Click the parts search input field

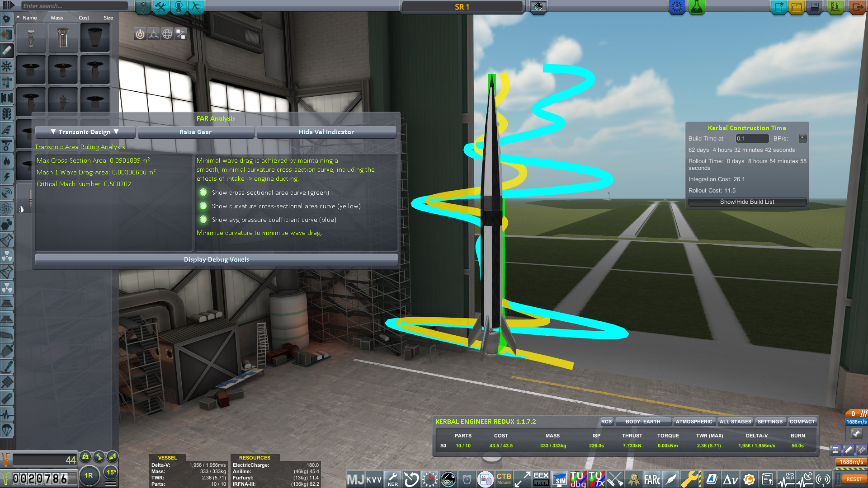click(75, 6)
